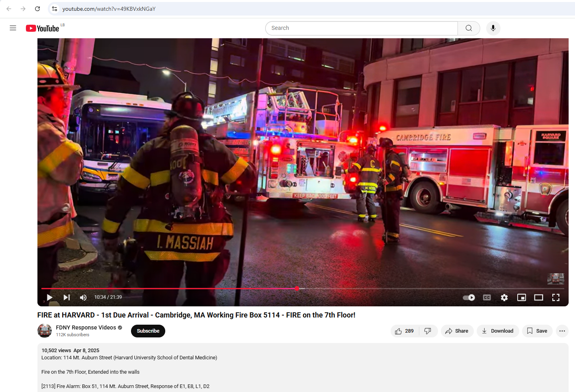Mute the video volume
Viewport: 575px width, 392px height.
[83, 298]
